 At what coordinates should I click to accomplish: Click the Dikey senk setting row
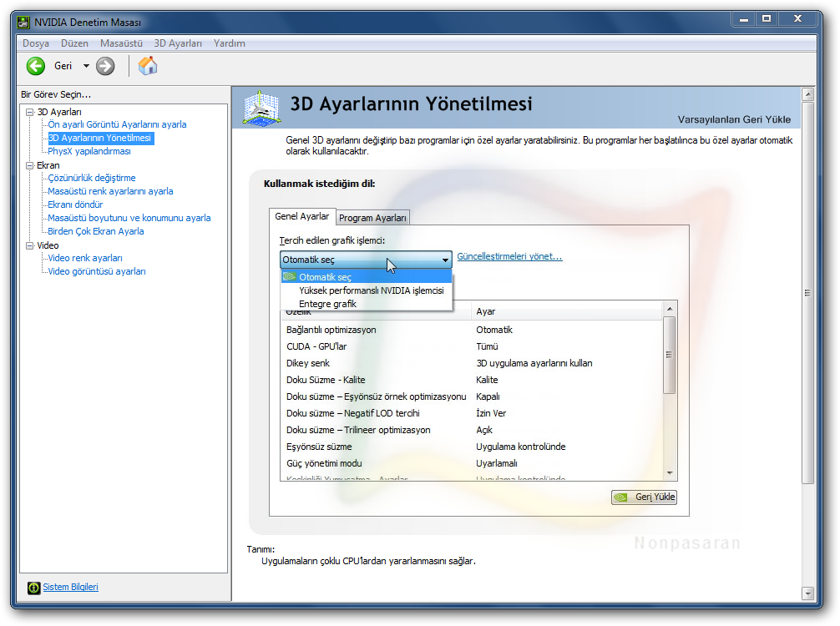472,363
